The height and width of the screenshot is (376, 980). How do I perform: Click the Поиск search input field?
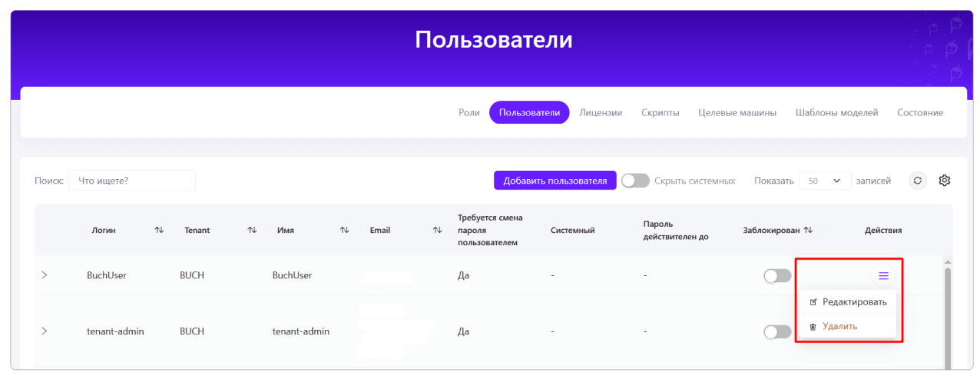132,181
